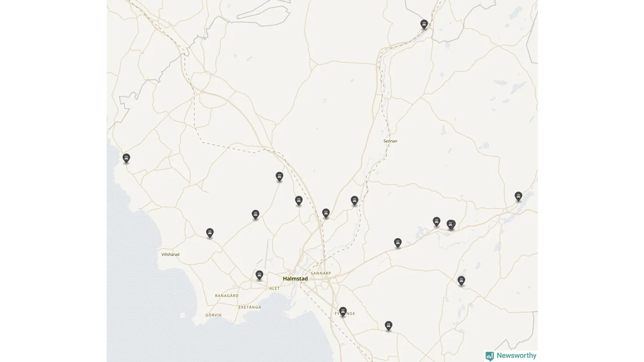Image resolution: width=644 pixels, height=362 pixels.
Task: Select the easternmost marker beside the lake
Action: (x=518, y=196)
